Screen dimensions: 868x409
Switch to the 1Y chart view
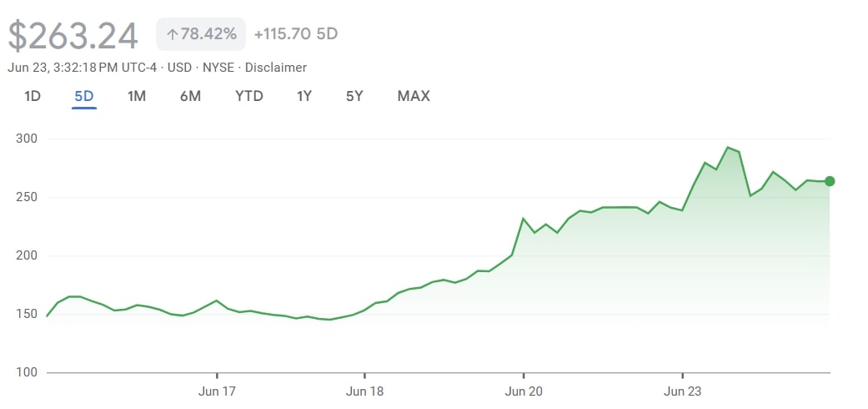click(304, 96)
